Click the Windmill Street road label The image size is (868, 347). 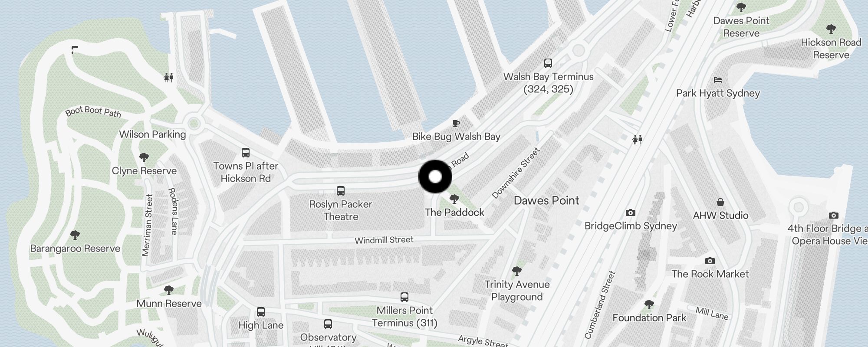tap(384, 240)
